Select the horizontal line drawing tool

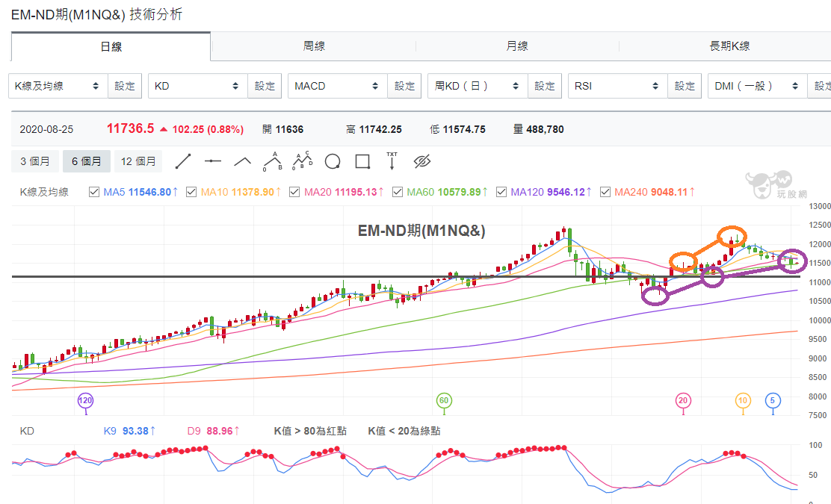(x=212, y=161)
